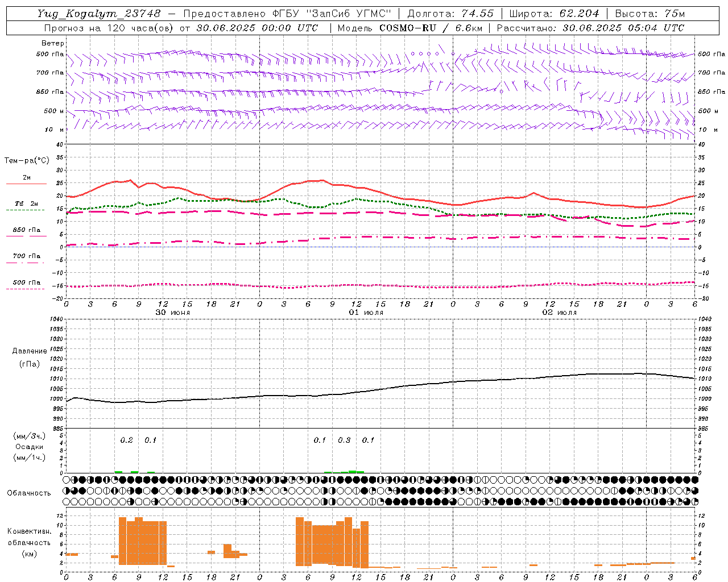Click the '(мм/1ч.)' precipitation unit label
The height and width of the screenshot is (582, 728).
click(x=30, y=458)
